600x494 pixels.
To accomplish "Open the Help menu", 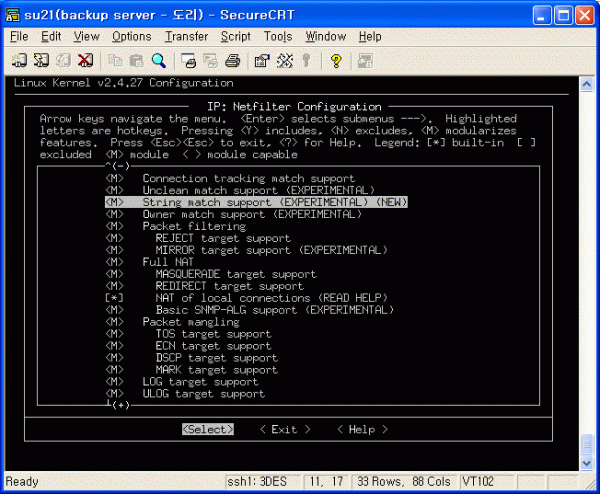I will tap(370, 36).
